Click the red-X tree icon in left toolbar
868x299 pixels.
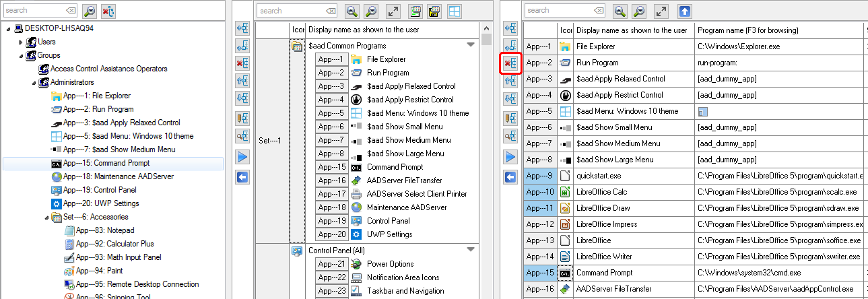pyautogui.click(x=108, y=11)
